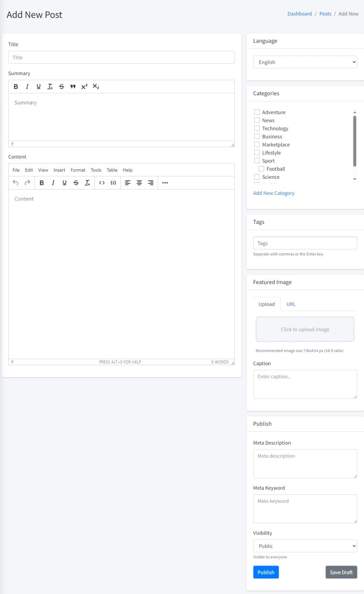Open the Insert menu in Content editor
The height and width of the screenshot is (594, 364).
coord(59,170)
